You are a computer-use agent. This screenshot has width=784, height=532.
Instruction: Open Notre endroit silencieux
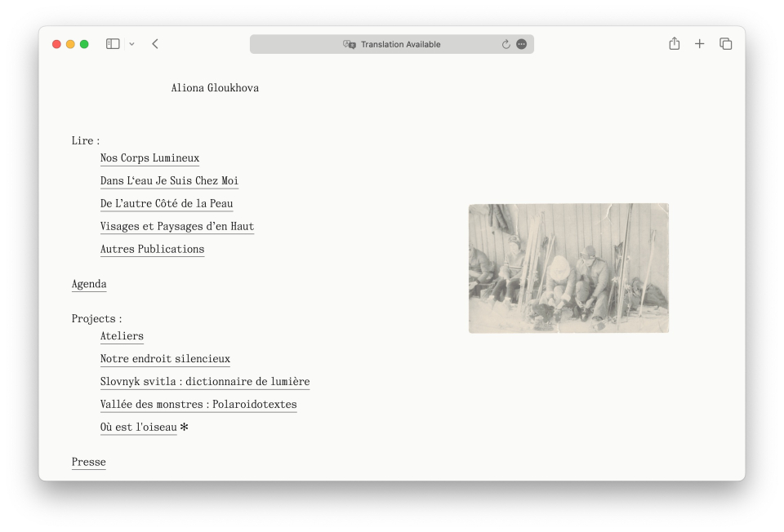tap(165, 359)
